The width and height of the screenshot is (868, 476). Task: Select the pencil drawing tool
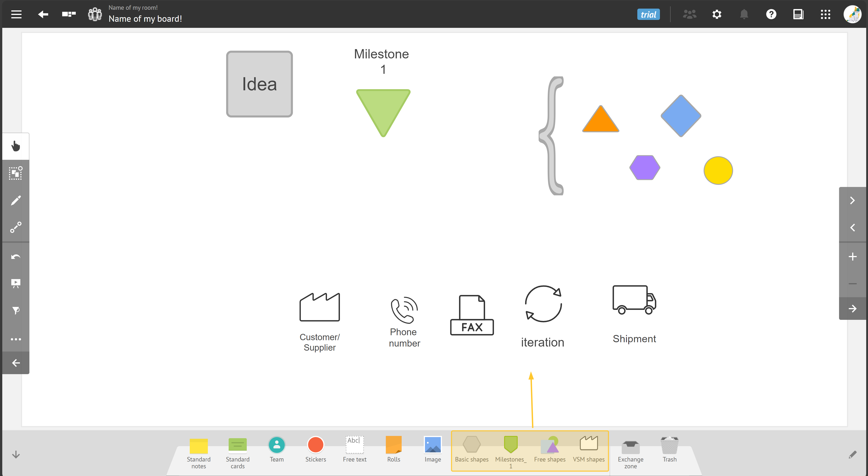(16, 200)
